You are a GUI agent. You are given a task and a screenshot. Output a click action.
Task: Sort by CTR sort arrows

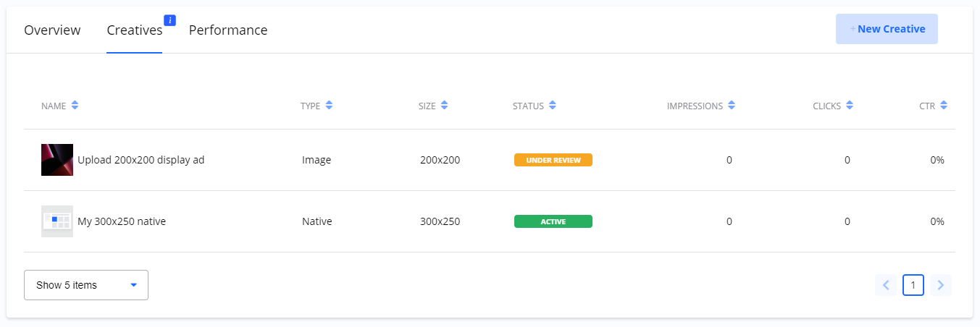(x=944, y=106)
